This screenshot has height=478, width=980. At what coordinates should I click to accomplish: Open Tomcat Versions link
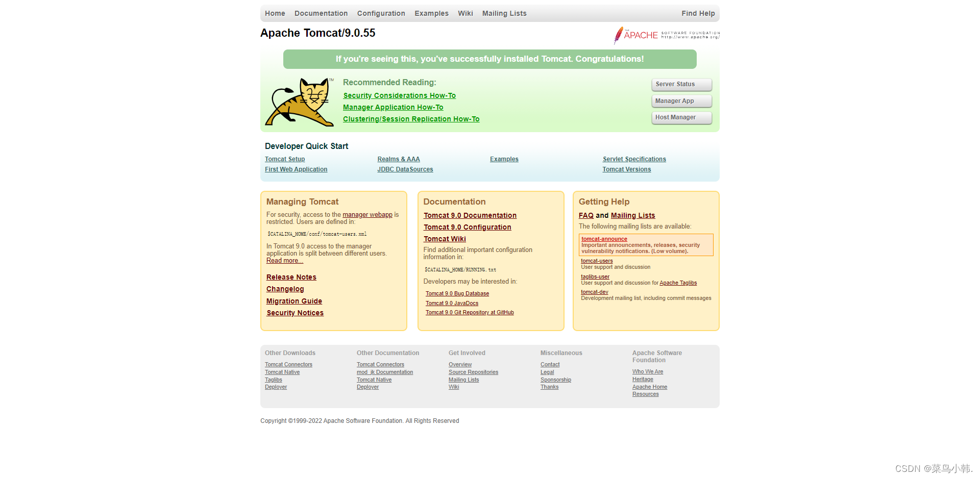click(x=627, y=169)
